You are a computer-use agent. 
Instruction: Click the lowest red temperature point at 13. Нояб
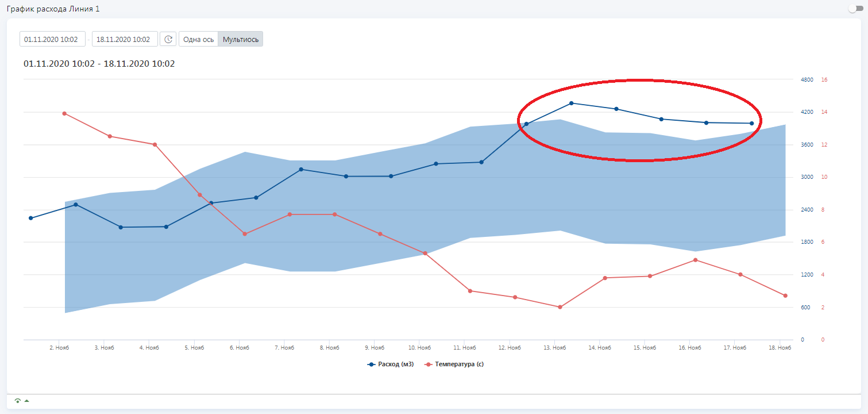[560, 307]
